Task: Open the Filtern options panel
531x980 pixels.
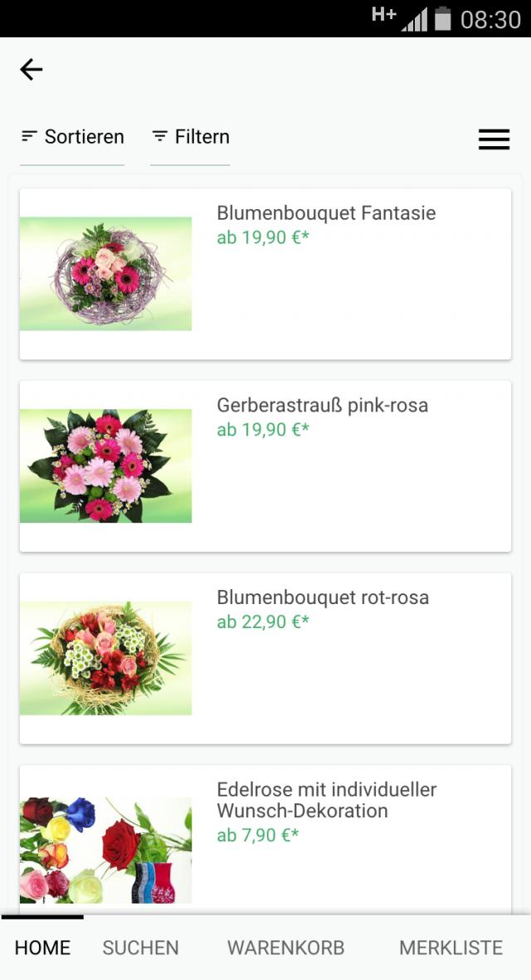Action: (190, 136)
